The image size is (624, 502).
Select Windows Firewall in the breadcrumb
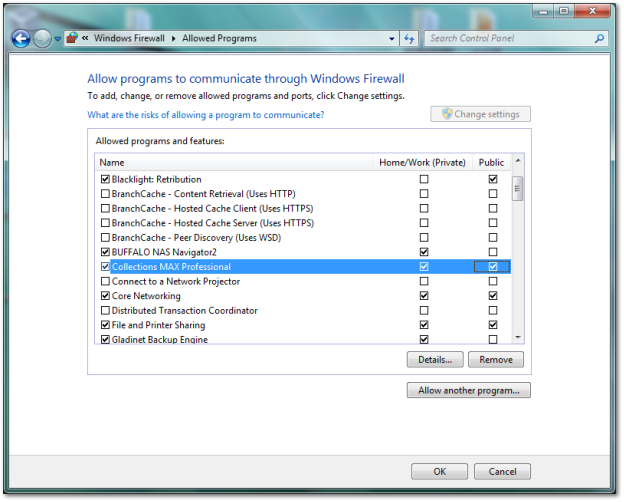tap(129, 38)
